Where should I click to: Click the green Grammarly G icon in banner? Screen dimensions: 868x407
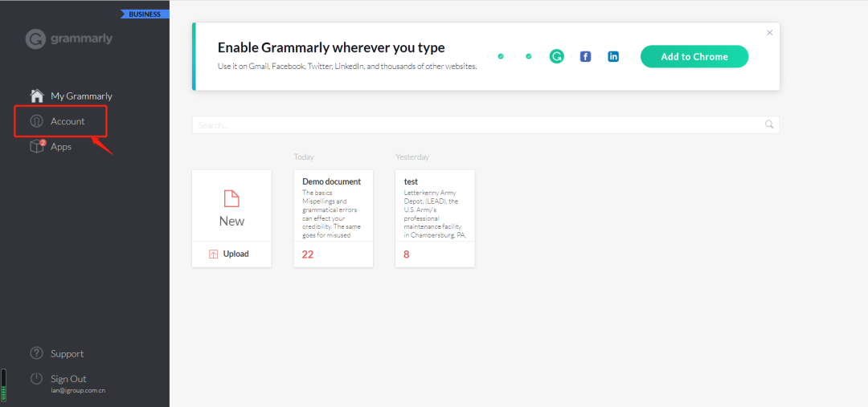click(x=557, y=56)
